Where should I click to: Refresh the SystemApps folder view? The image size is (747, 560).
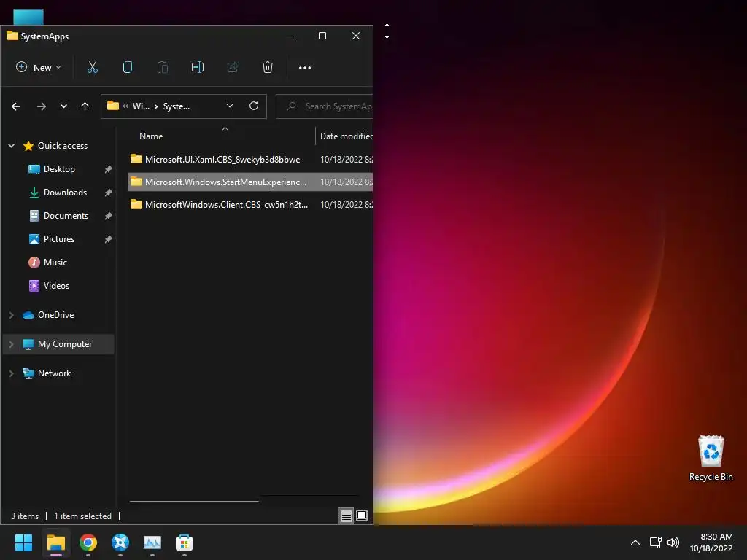[x=253, y=106]
